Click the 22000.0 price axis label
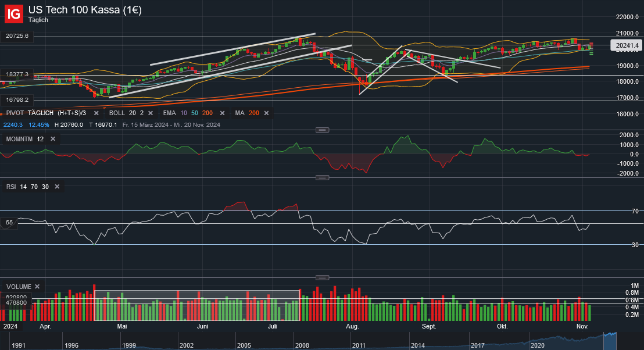The width and height of the screenshot is (644, 350). (627, 17)
